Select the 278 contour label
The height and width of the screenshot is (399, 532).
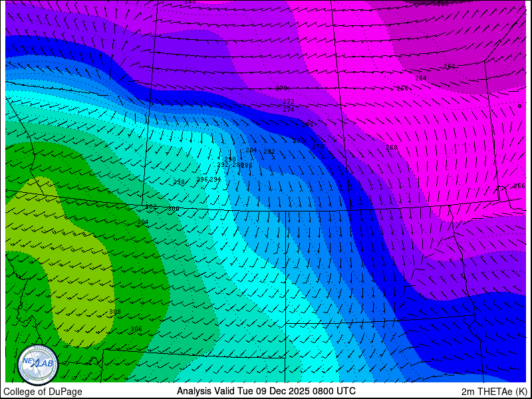click(x=318, y=147)
